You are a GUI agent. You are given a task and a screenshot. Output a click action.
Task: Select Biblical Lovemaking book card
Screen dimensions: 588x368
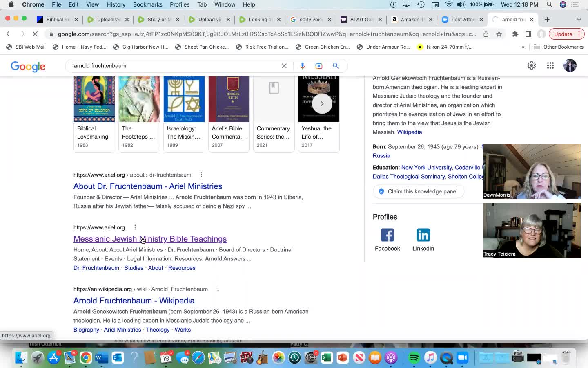tap(94, 114)
